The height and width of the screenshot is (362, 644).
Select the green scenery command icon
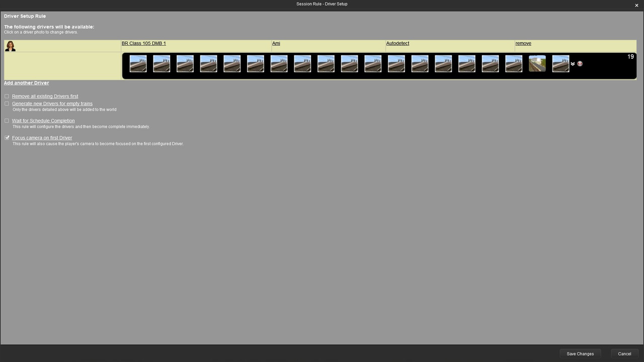tap(537, 64)
